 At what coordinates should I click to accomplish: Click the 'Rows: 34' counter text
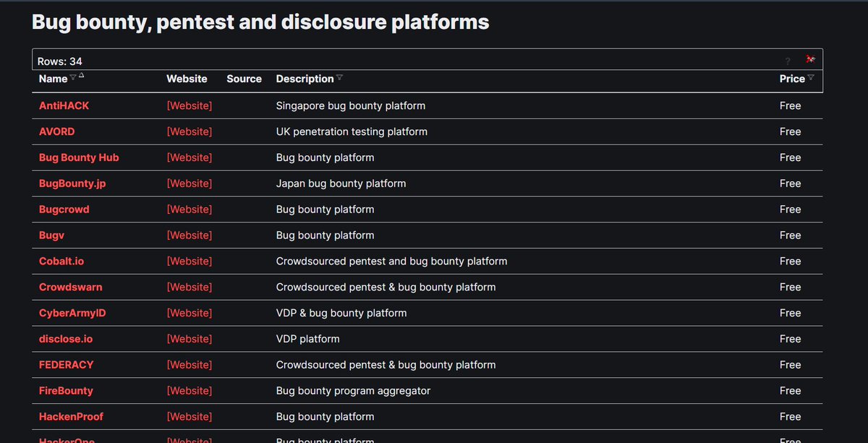click(x=59, y=61)
